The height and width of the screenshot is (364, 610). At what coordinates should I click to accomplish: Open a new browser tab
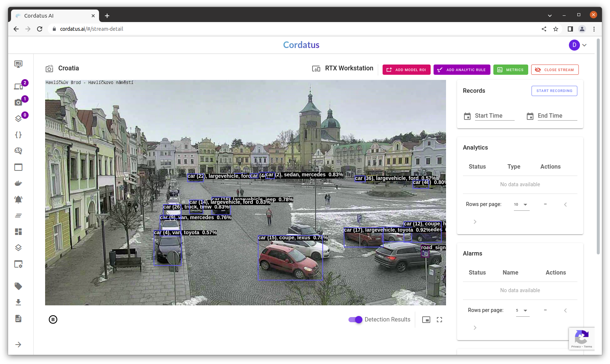pos(107,16)
